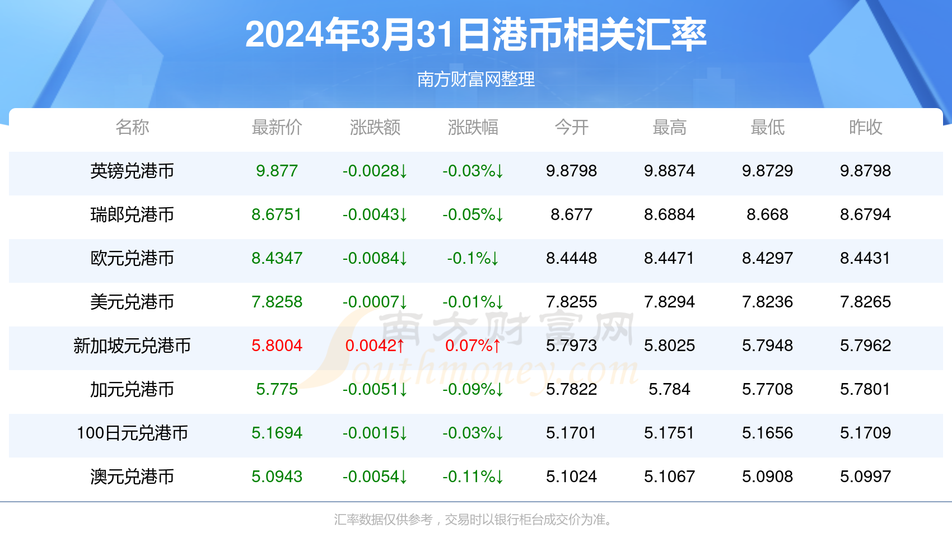Click the row name 瑞郎兑港币

pos(132,214)
